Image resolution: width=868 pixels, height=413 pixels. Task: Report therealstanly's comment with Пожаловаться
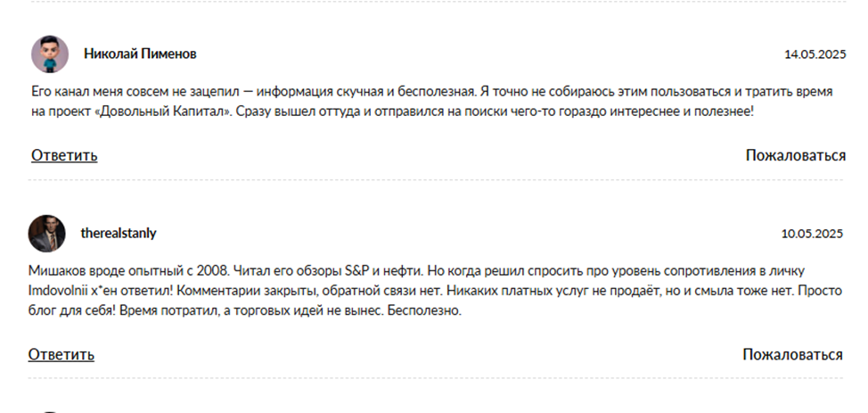(x=793, y=355)
